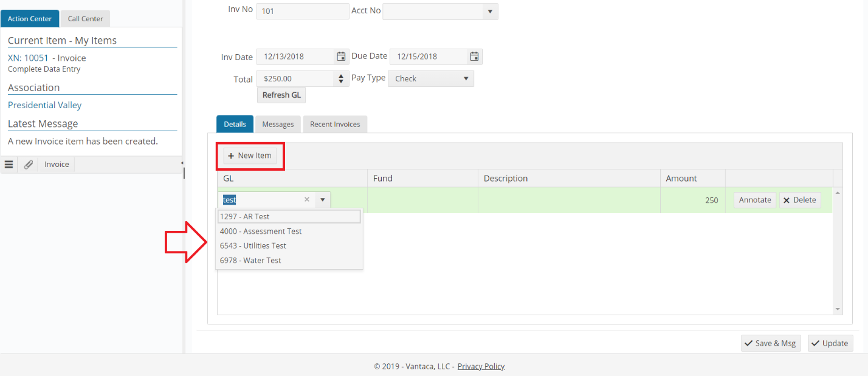Expand the GL dropdown arrow
The height and width of the screenshot is (376, 868).
[322, 199]
